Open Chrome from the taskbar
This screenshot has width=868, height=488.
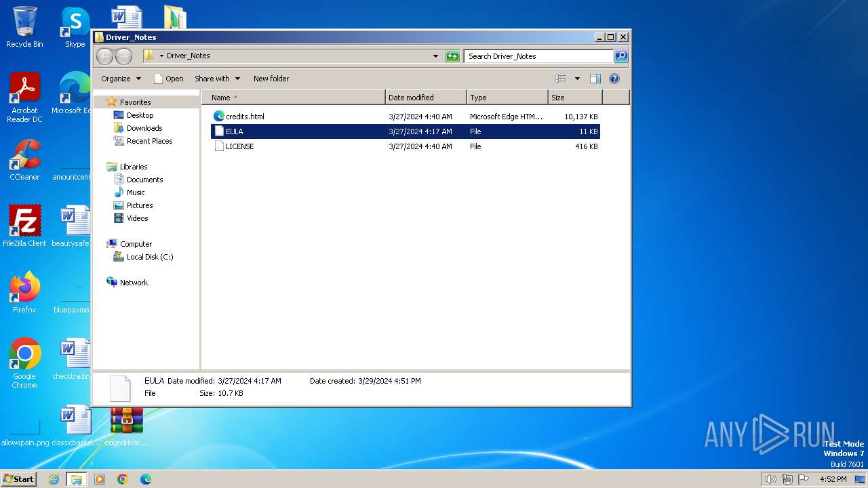point(123,479)
